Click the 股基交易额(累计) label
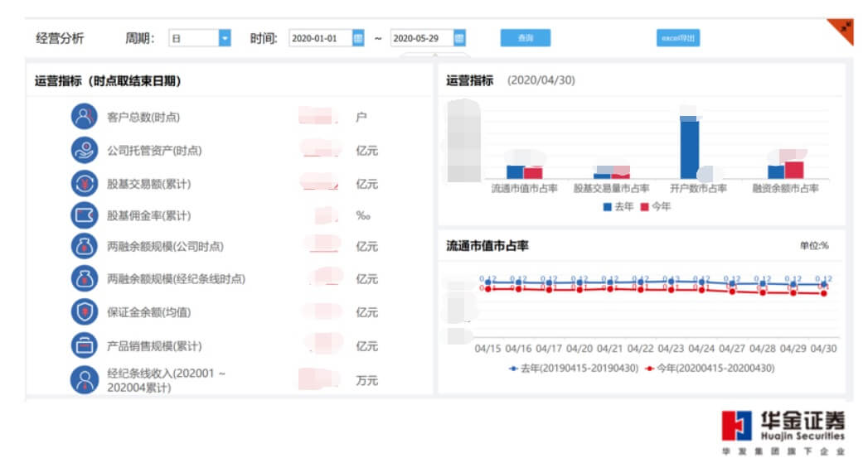The height and width of the screenshot is (458, 868). pyautogui.click(x=149, y=184)
